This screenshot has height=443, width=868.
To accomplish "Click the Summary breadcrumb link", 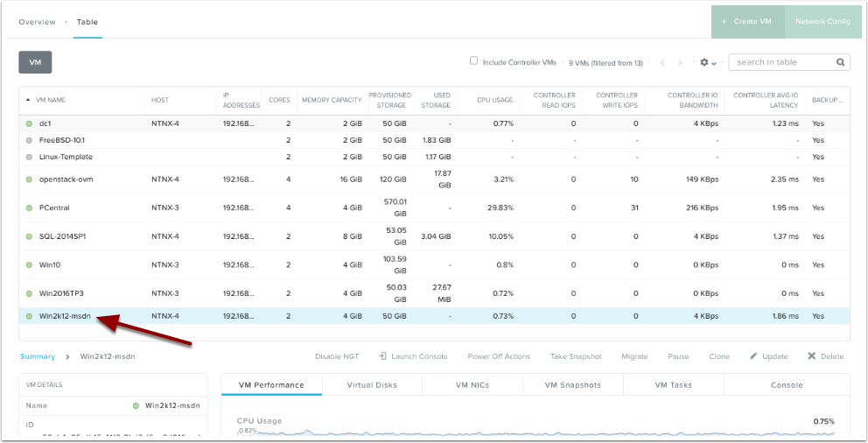I will point(38,356).
